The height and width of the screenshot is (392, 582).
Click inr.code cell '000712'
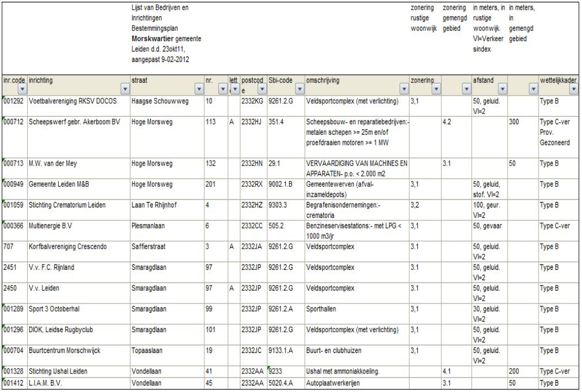[x=15, y=137]
